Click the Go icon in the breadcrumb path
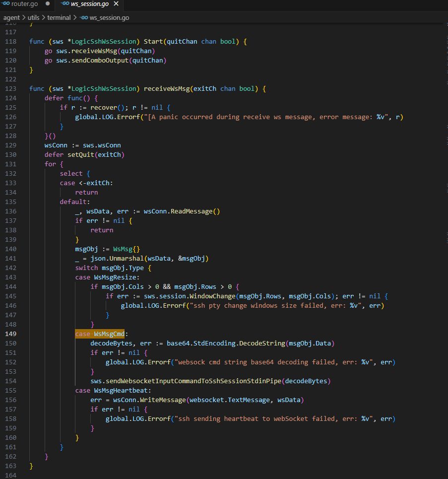This screenshot has width=448, height=479. click(84, 17)
